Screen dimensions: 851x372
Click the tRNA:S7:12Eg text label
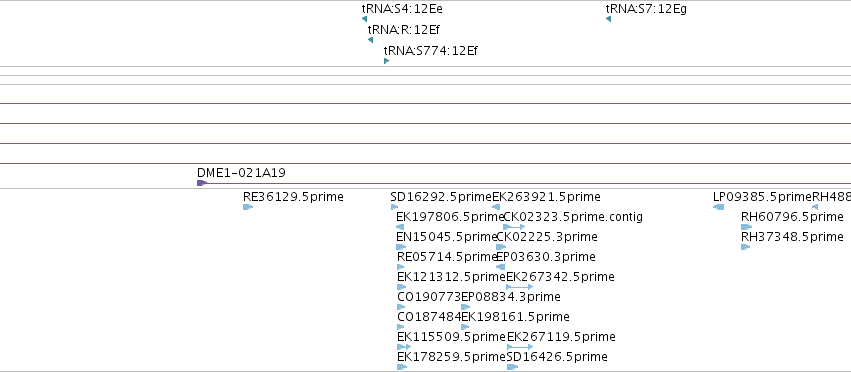(x=646, y=9)
